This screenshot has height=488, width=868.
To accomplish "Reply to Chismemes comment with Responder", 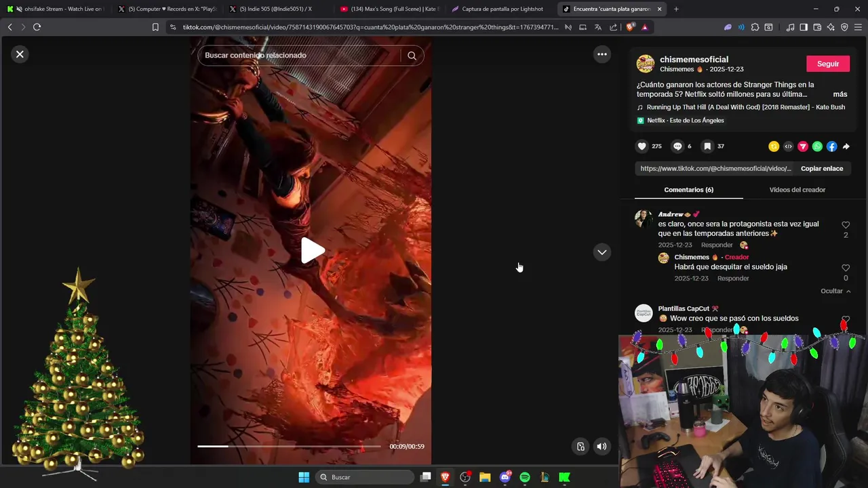I will tap(733, 279).
